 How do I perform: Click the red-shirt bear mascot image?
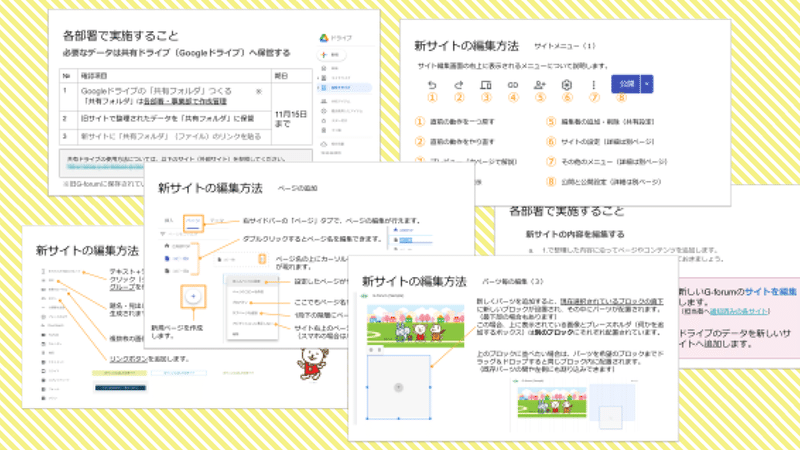[312, 364]
